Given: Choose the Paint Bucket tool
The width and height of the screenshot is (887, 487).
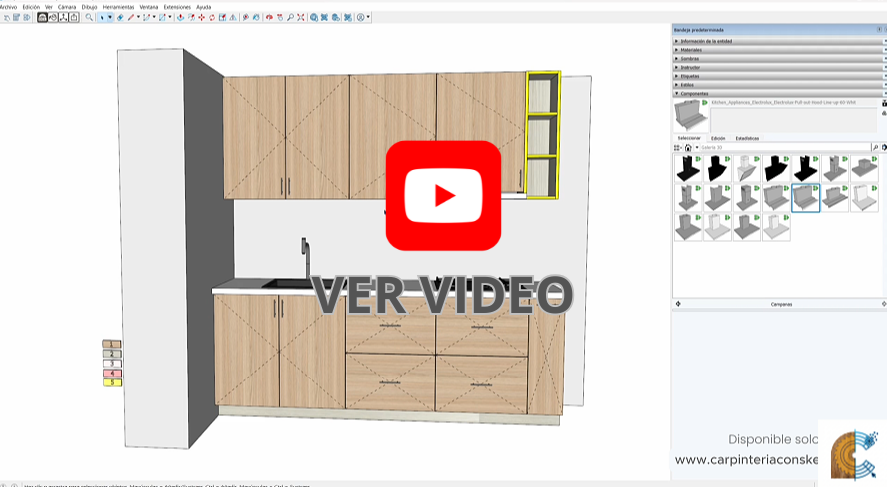Looking at the screenshot, I should click(x=256, y=18).
